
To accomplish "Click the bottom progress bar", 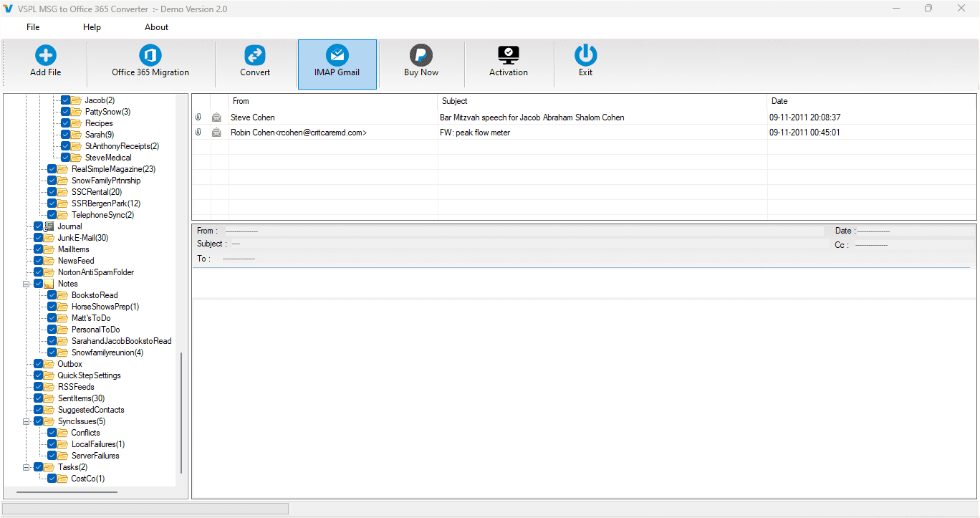I will 146,509.
